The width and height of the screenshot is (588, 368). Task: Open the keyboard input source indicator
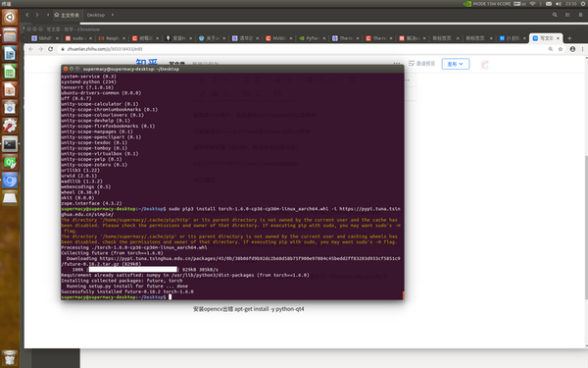(519, 4)
